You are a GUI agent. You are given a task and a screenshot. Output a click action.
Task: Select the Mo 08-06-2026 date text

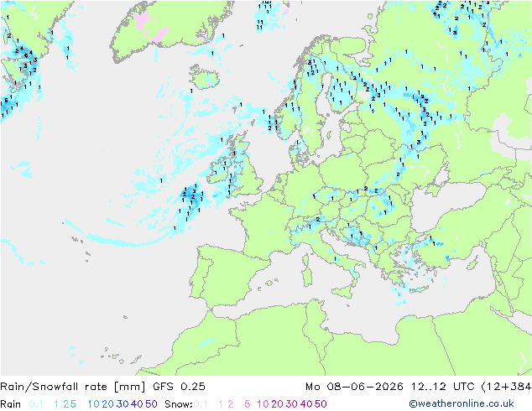coord(354,386)
